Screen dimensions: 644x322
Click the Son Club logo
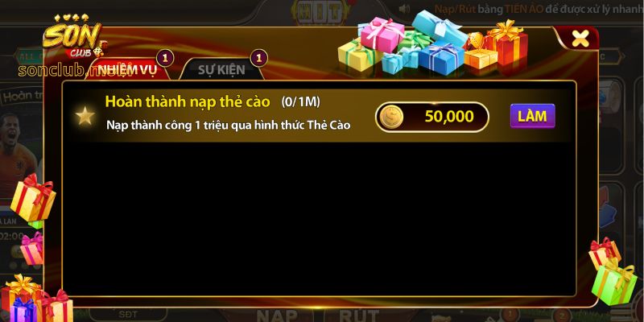(74, 37)
